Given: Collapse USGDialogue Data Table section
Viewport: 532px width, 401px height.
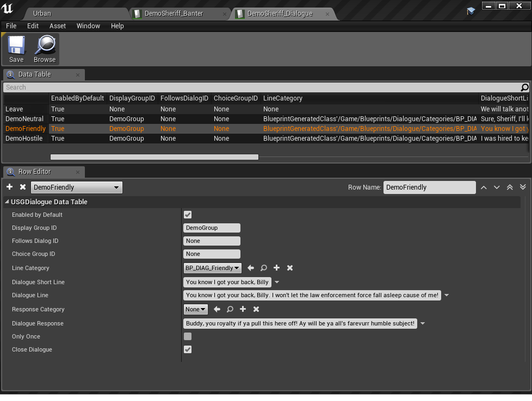Looking at the screenshot, I should tap(7, 202).
